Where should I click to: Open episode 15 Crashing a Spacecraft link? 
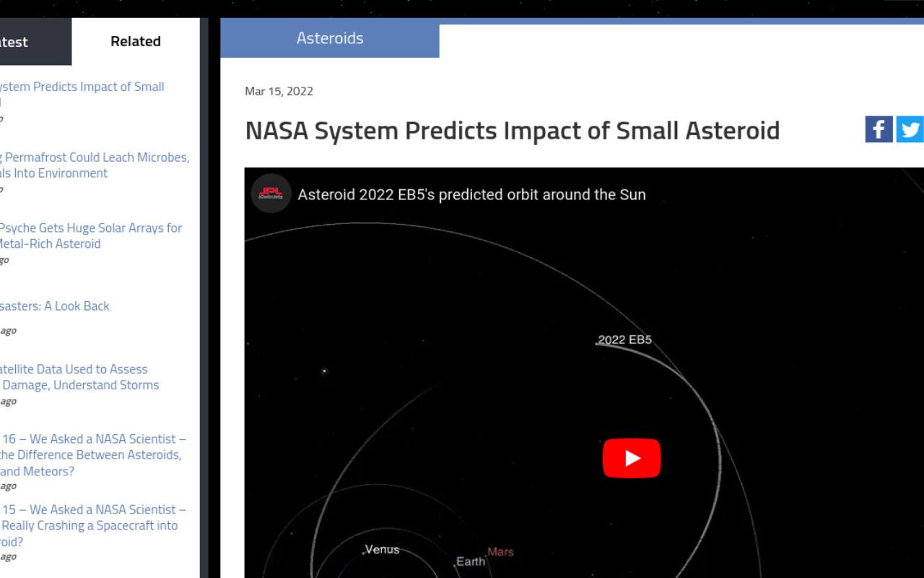click(x=92, y=525)
